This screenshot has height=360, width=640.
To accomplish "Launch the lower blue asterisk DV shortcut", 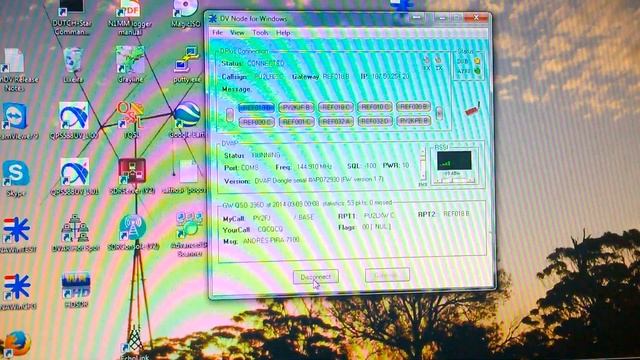I will pyautogui.click(x=17, y=291).
